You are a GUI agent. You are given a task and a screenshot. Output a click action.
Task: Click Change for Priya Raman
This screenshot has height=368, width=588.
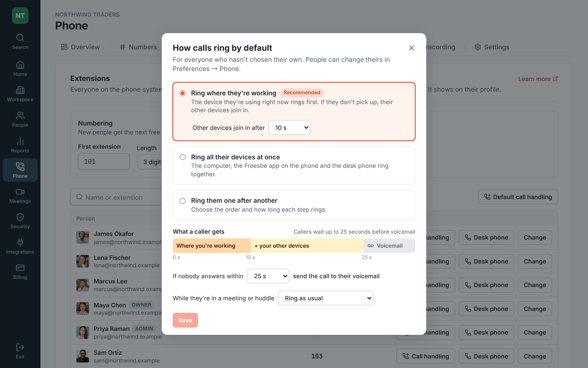(x=535, y=332)
